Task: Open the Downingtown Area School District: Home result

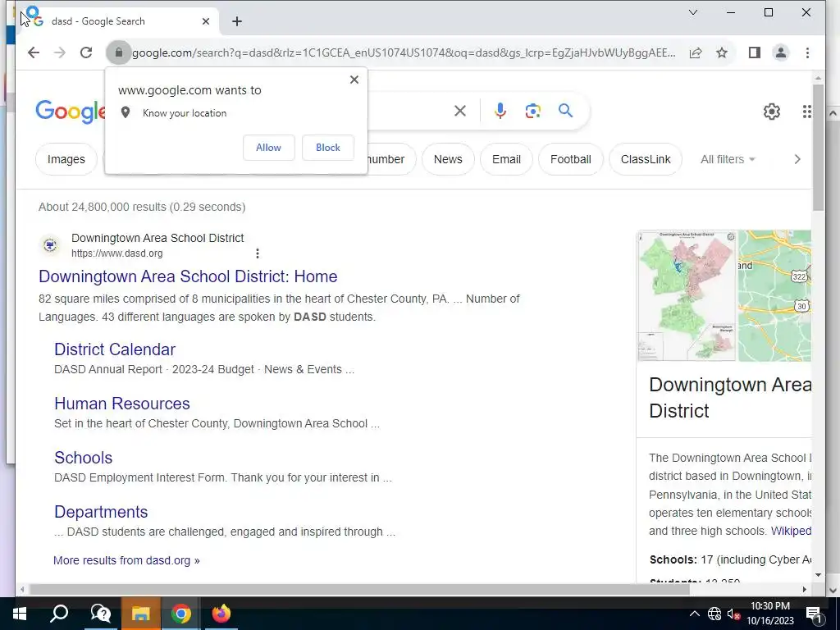Action: (188, 276)
